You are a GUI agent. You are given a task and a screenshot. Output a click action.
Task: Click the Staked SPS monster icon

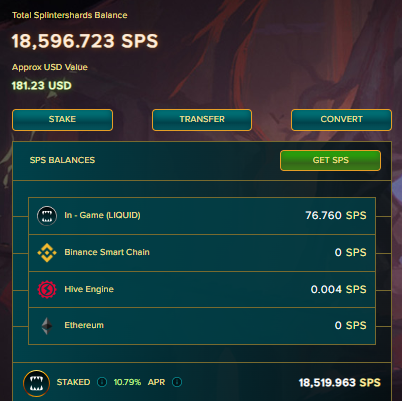click(x=36, y=383)
